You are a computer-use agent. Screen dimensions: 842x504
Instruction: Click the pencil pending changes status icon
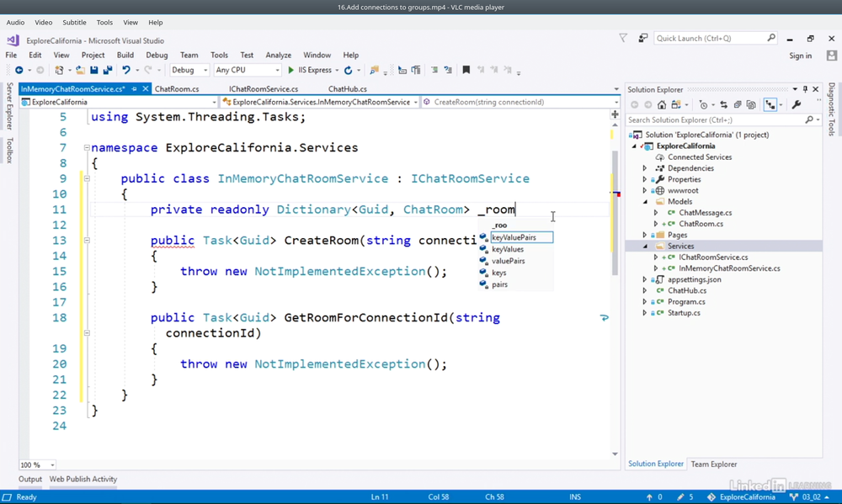click(680, 497)
